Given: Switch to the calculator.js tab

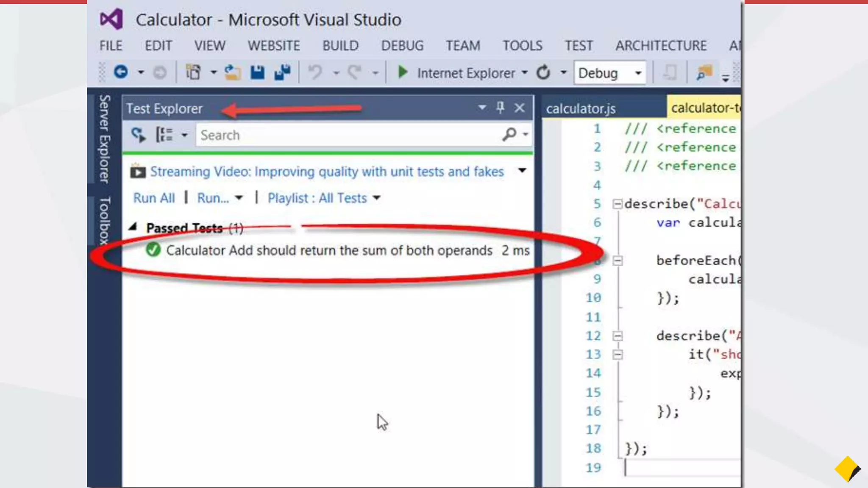Looking at the screenshot, I should click(604, 108).
